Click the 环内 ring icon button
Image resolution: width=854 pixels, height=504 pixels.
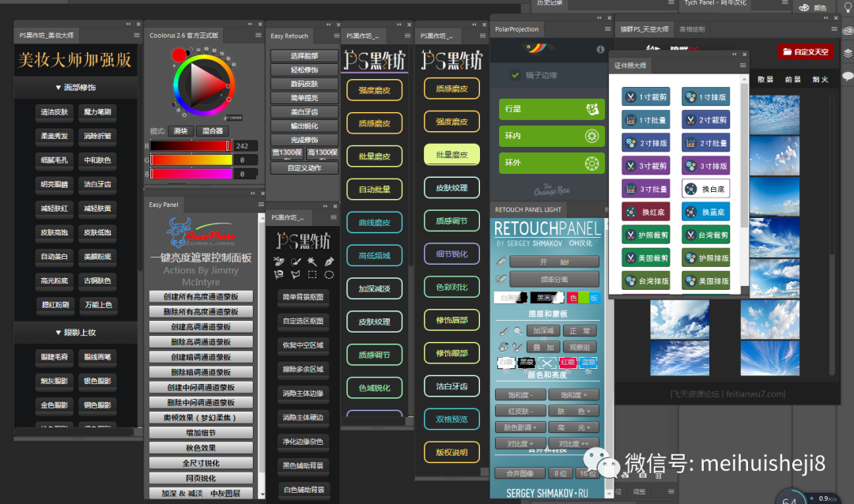(x=590, y=136)
